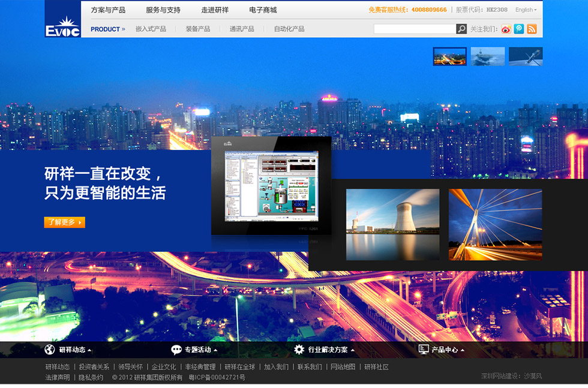
Task: Click the gear icon beside 行业解决方案
Action: coord(299,350)
